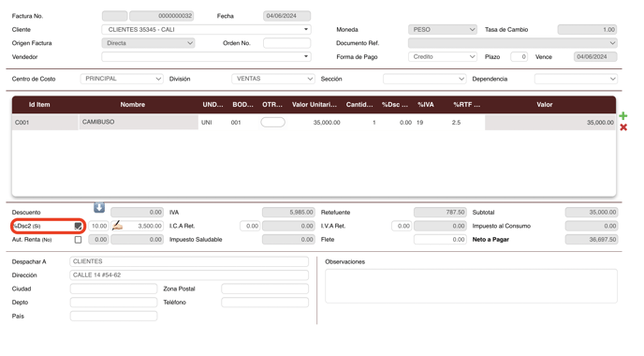Image resolution: width=644 pixels, height=356 pixels.
Task: Click the pencil edit icon beside %Dsc2 value
Action: pyautogui.click(x=117, y=225)
